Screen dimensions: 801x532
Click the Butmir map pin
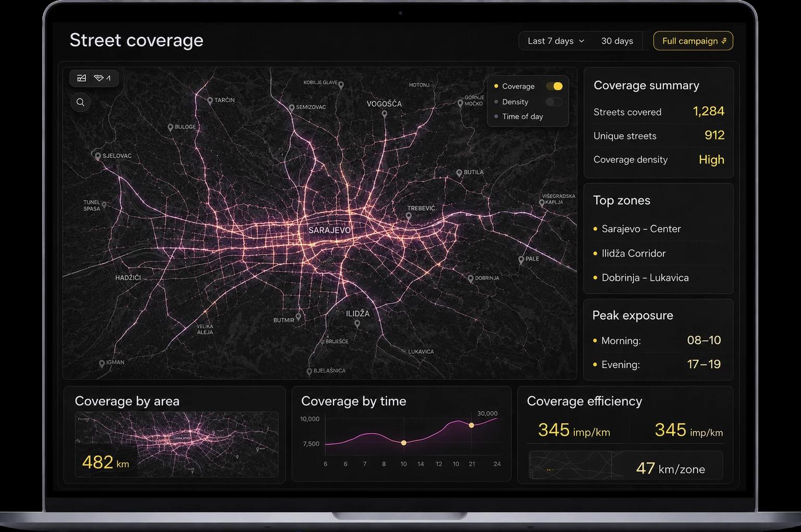pyautogui.click(x=298, y=316)
